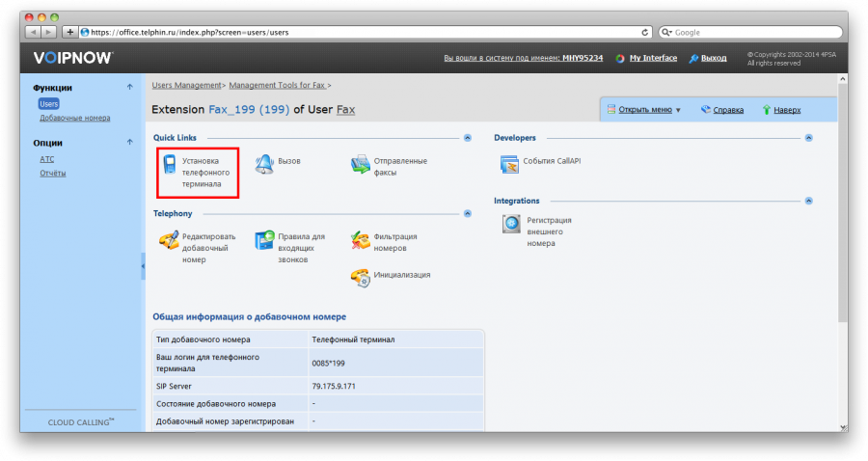Screen dimensions: 868x461
Task: Open the Вызов link
Action: pos(289,161)
